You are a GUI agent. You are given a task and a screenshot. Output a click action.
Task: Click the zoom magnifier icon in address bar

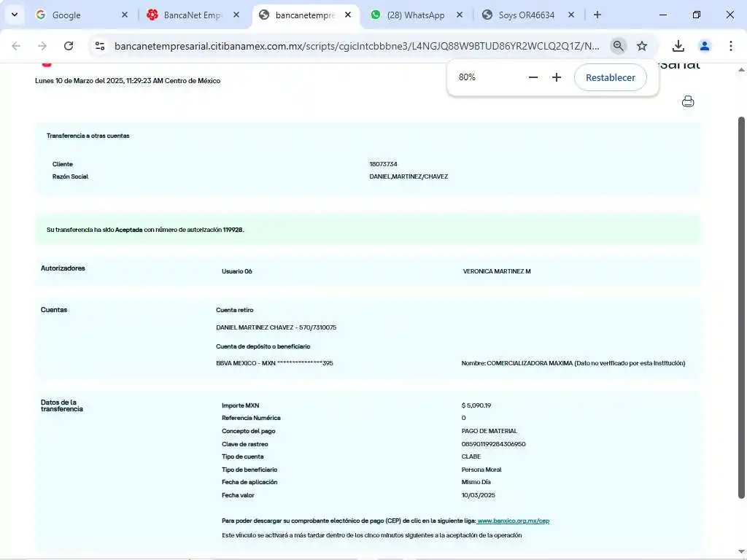(618, 46)
